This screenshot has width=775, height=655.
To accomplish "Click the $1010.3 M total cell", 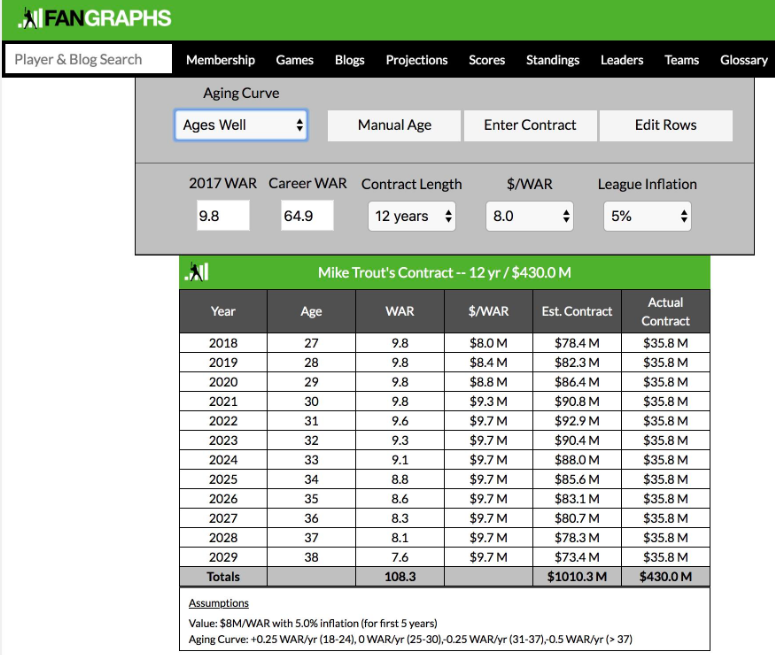I will click(577, 577).
